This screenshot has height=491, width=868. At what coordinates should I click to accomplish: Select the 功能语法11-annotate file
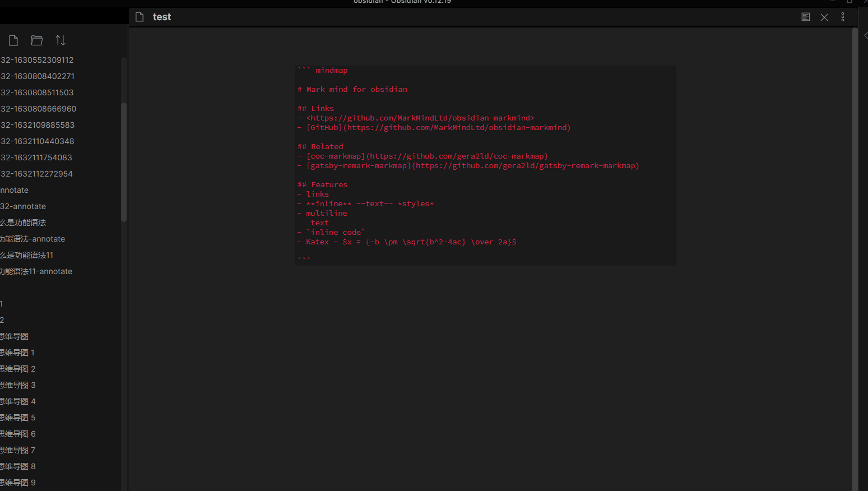point(36,271)
